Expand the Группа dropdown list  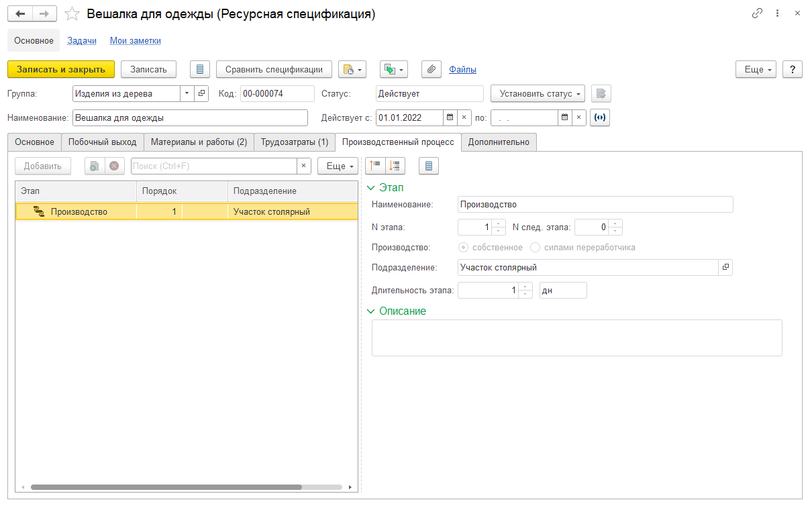coord(187,93)
